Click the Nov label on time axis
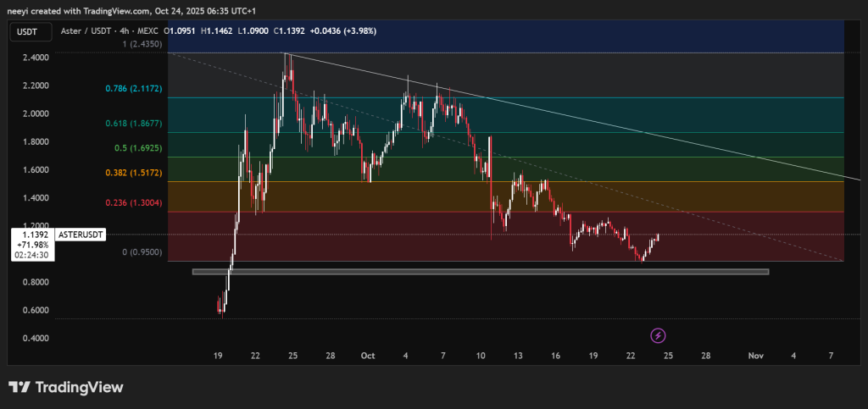 tap(755, 356)
